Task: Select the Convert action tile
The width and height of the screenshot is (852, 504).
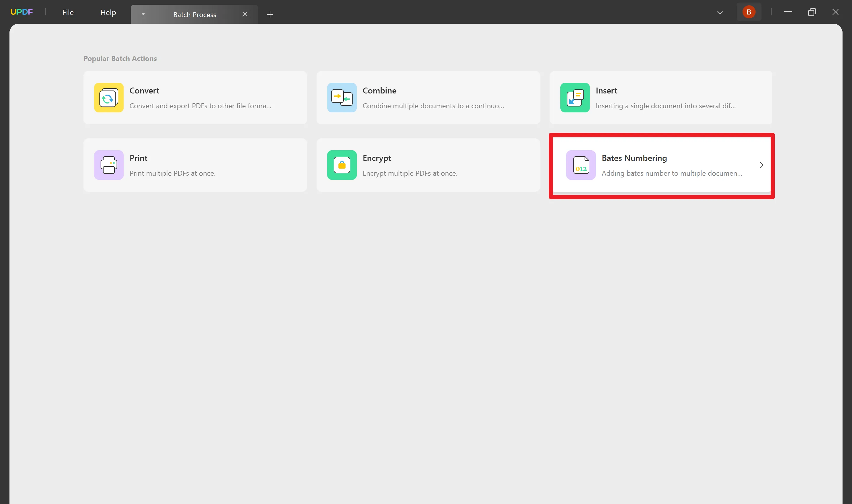Action: [x=195, y=98]
